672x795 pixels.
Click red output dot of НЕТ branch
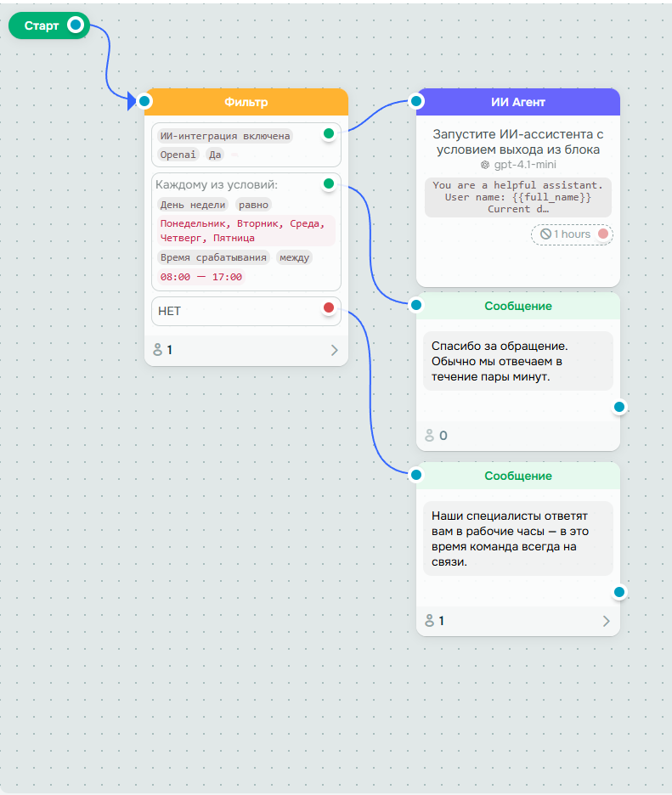(329, 307)
